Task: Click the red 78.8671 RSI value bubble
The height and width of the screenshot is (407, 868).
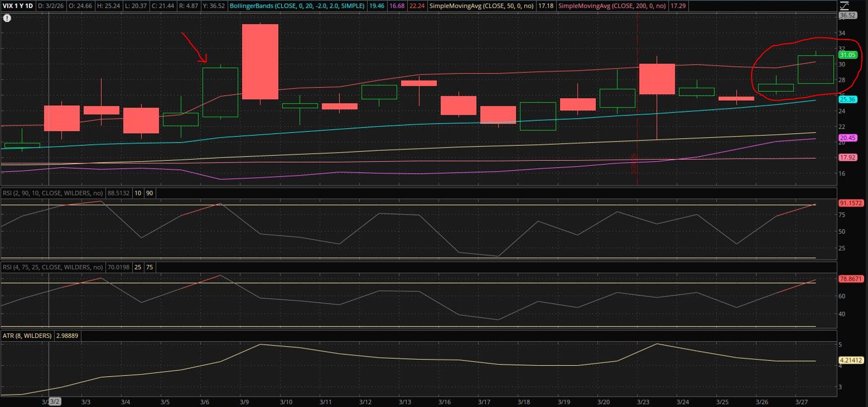Action: 850,279
